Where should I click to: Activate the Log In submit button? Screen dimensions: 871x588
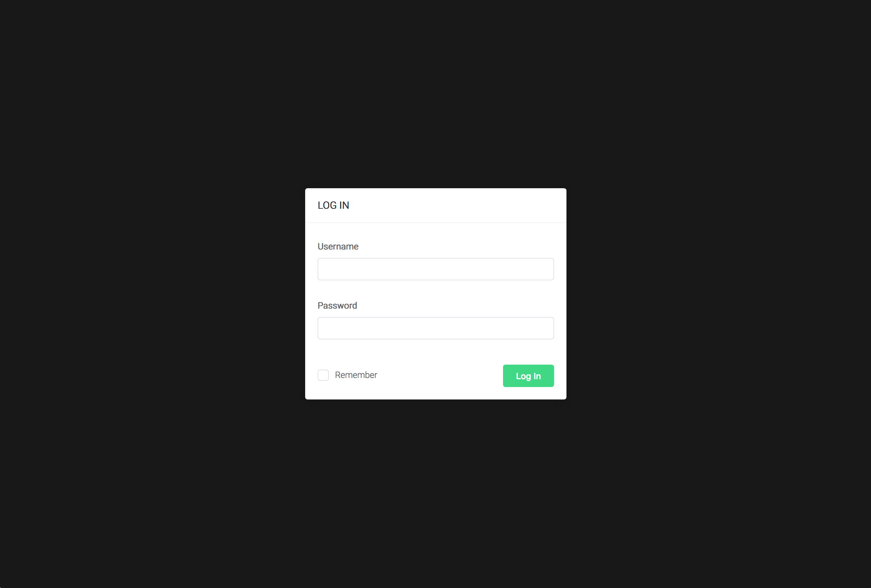click(x=528, y=376)
